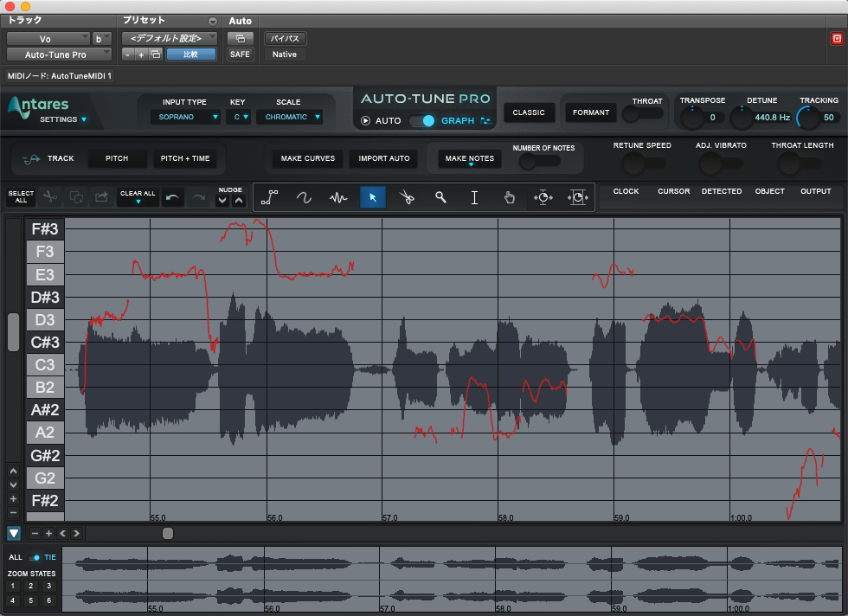The height and width of the screenshot is (616, 848).
Task: Expand the Antares Settings menu
Action: pos(63,119)
